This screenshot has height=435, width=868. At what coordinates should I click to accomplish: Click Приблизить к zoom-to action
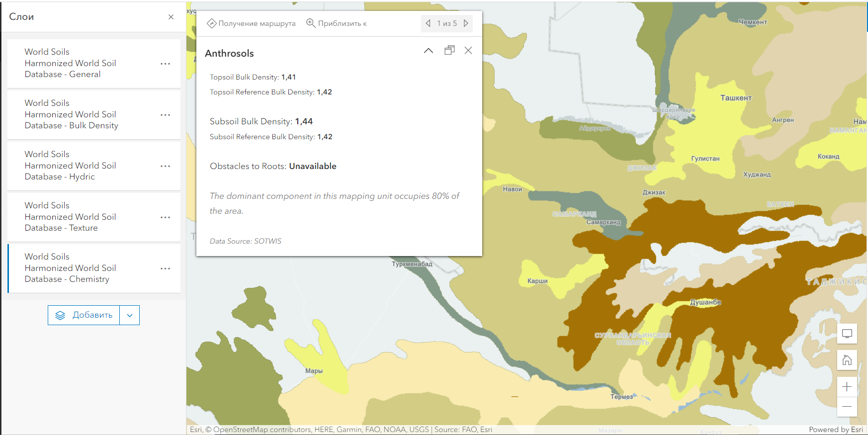click(337, 23)
